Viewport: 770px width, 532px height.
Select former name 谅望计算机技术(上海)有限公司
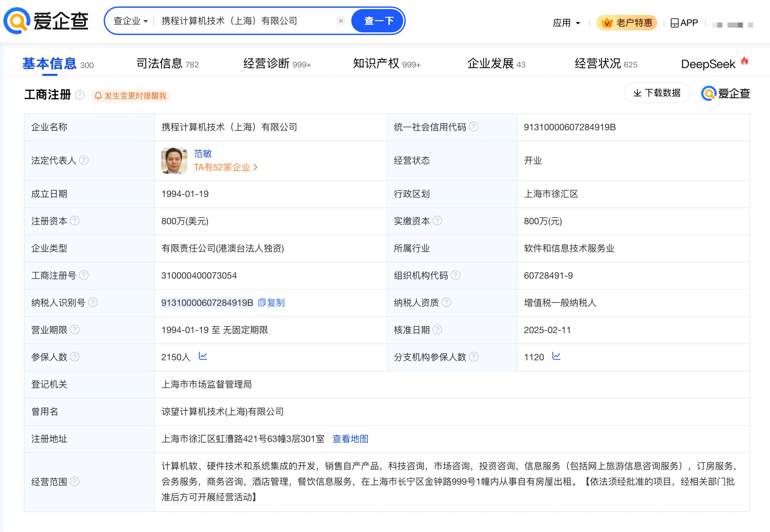[x=223, y=412]
